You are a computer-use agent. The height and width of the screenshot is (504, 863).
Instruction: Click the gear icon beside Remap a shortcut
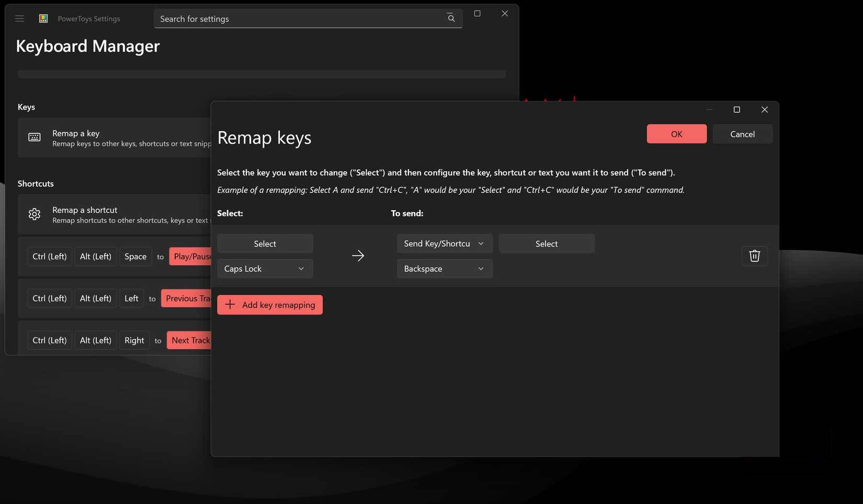click(x=34, y=214)
